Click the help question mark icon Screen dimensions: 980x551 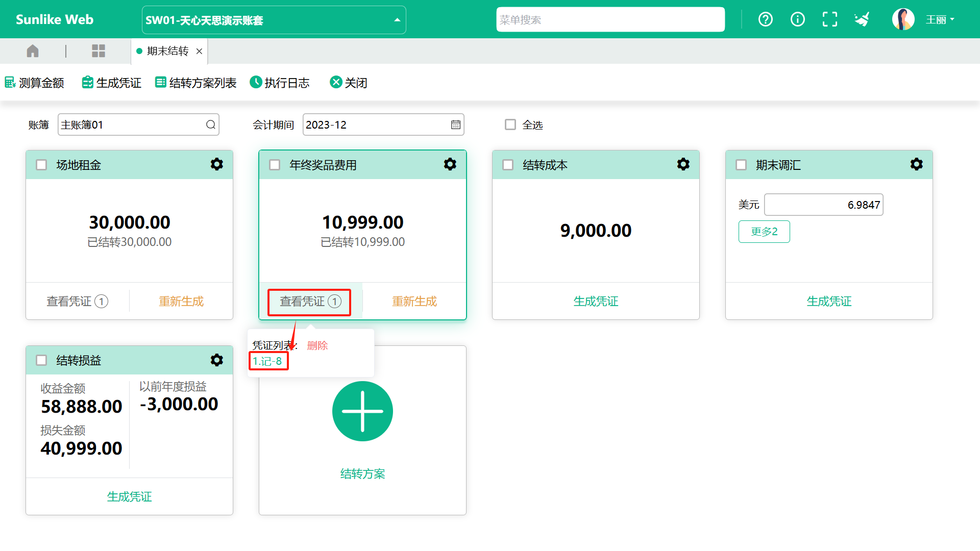[766, 19]
